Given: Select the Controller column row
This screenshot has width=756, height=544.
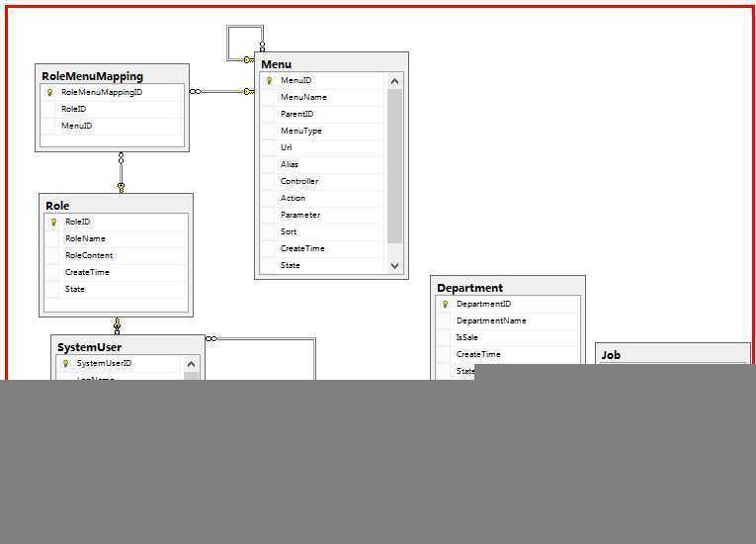Looking at the screenshot, I should pyautogui.click(x=322, y=181).
